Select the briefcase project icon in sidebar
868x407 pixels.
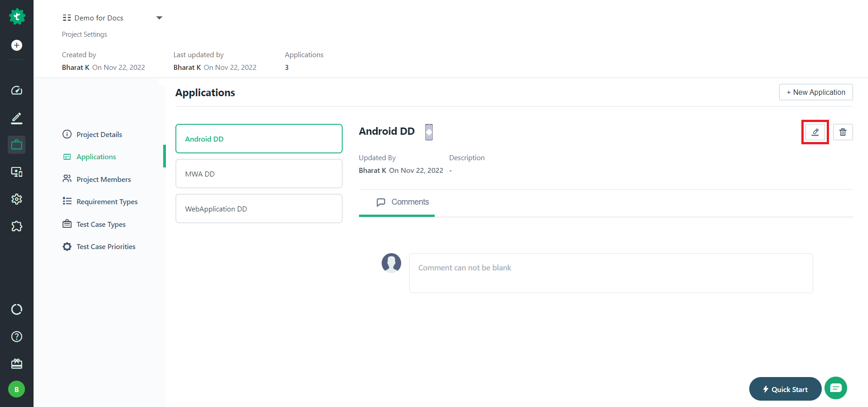(x=17, y=145)
